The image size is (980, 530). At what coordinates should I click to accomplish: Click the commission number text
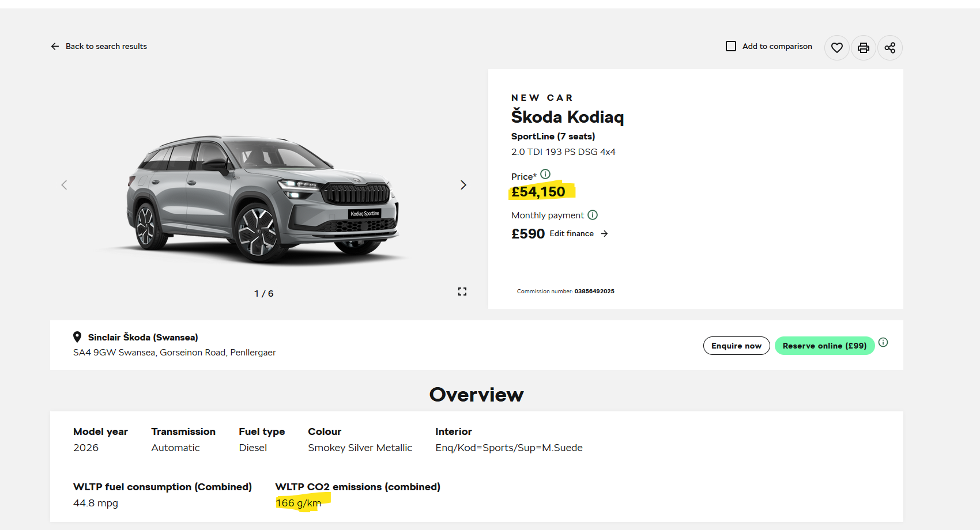click(x=566, y=291)
